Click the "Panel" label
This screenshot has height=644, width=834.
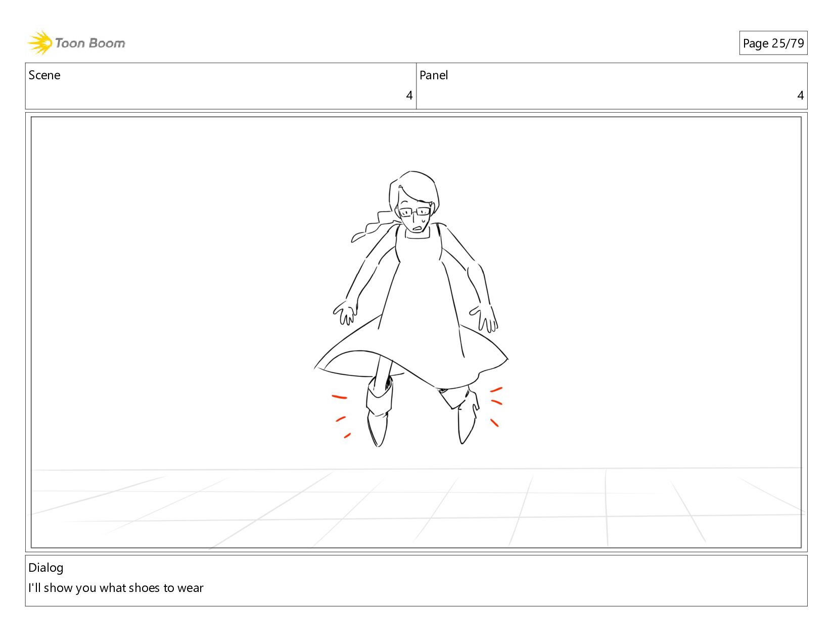point(434,75)
